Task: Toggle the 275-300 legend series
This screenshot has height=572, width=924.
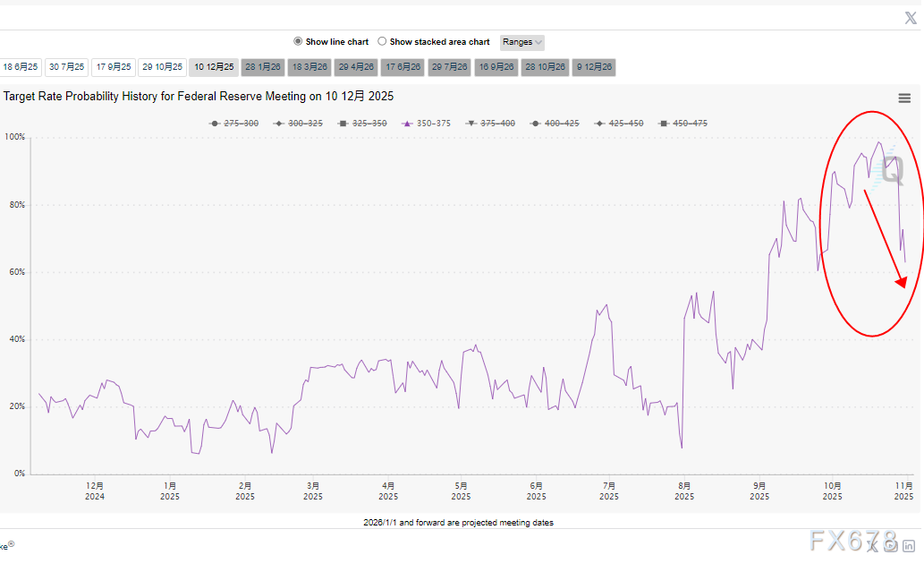Action: [234, 124]
